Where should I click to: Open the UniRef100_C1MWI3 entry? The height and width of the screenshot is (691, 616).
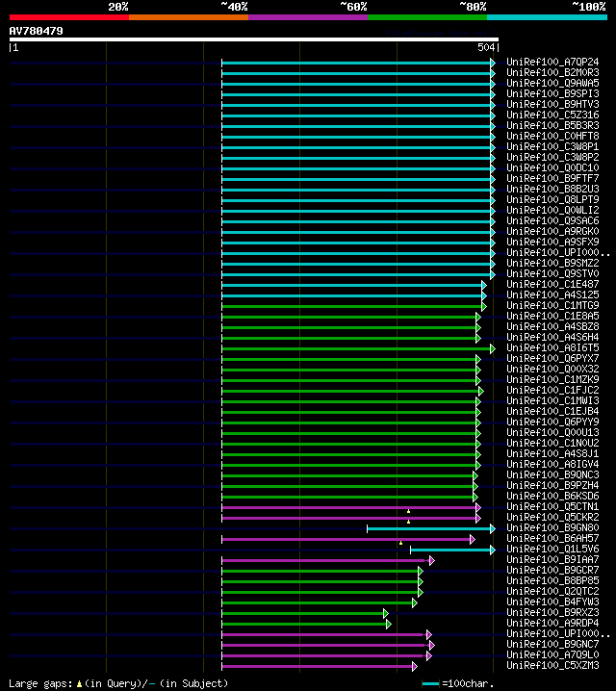[x=552, y=400]
